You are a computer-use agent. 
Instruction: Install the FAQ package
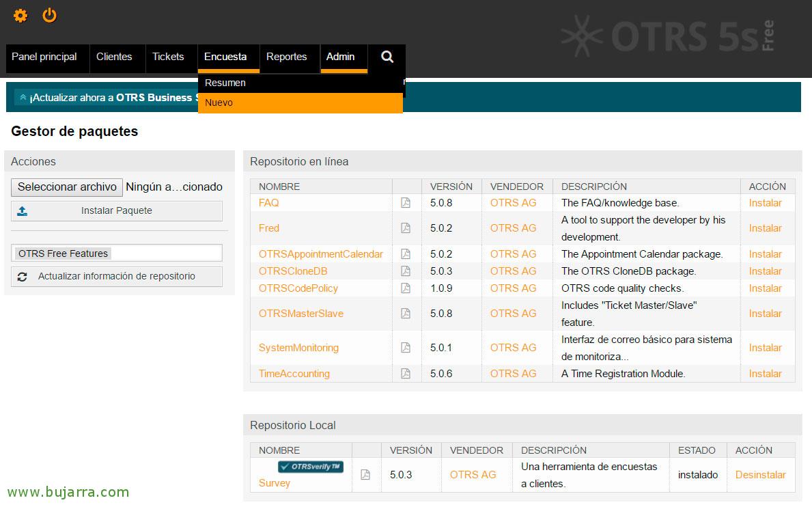765,203
